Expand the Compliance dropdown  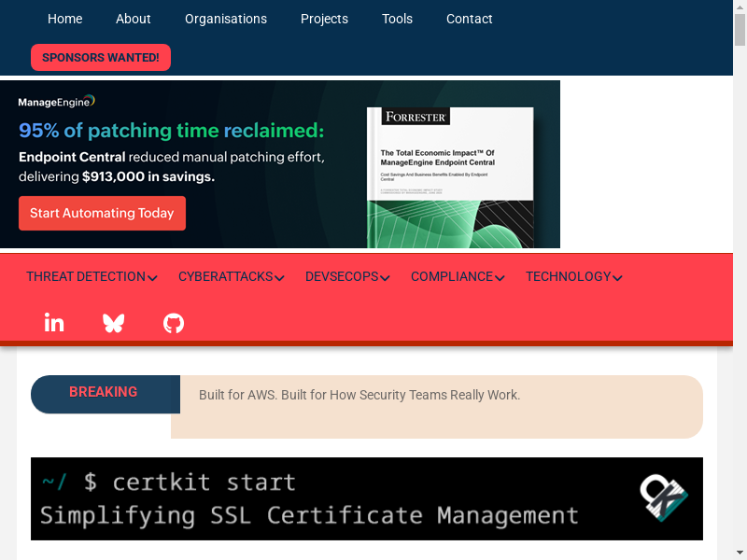[x=458, y=276]
